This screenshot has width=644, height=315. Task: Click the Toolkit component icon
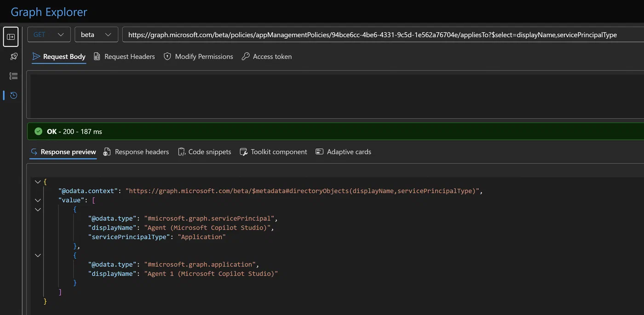[244, 152]
